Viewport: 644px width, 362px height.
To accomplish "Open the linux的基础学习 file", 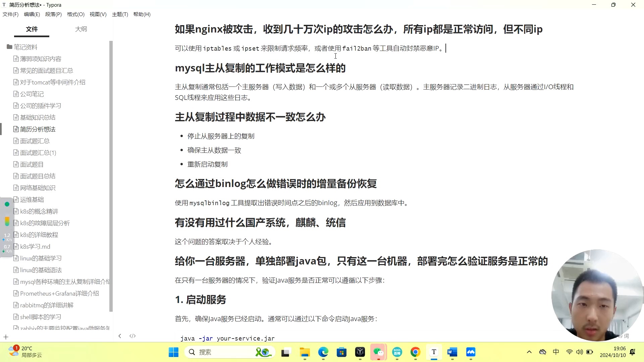I will tap(37, 258).
